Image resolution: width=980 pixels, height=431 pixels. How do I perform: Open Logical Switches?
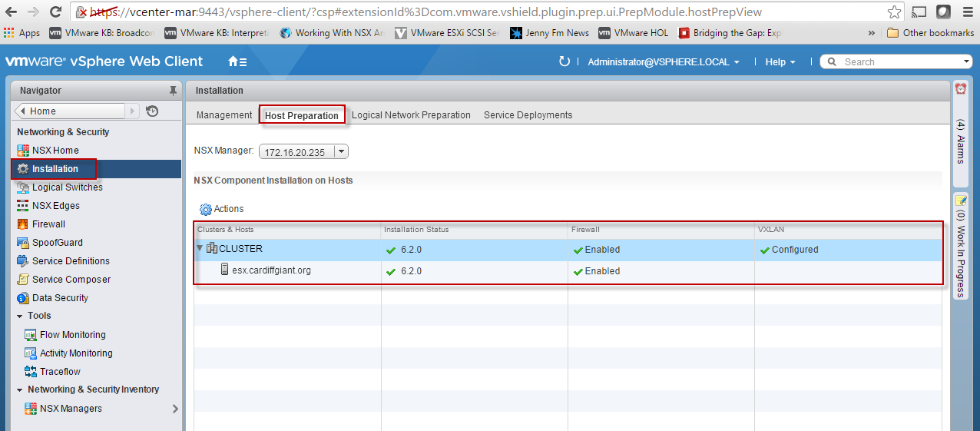[67, 187]
